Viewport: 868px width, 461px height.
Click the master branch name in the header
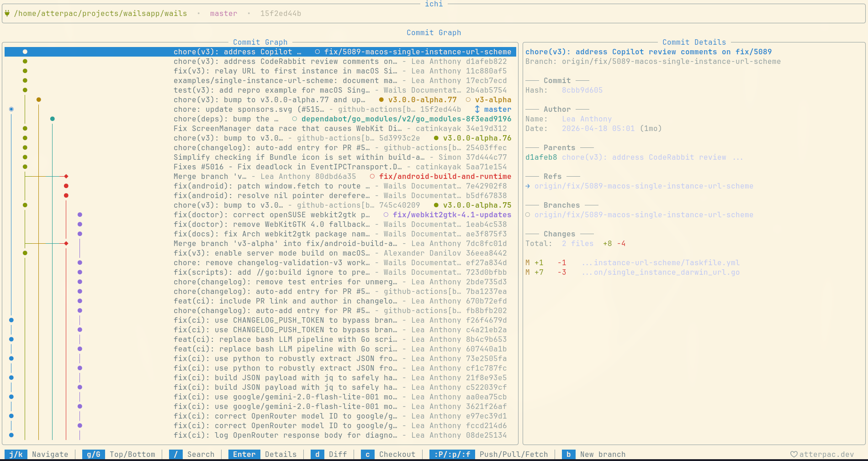point(224,13)
